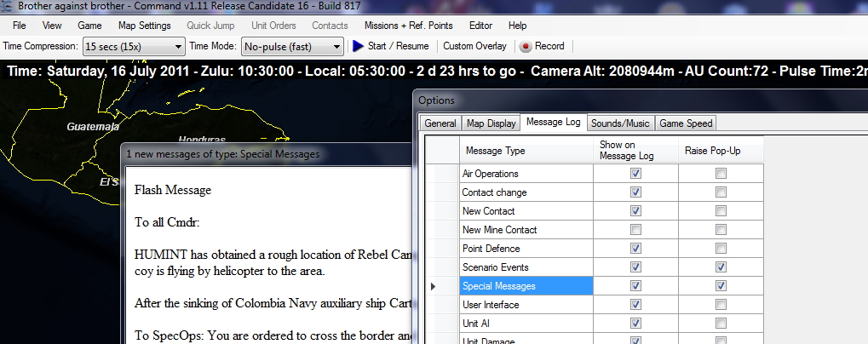Disable Scenario Events Raise Pop-Up

click(x=721, y=267)
